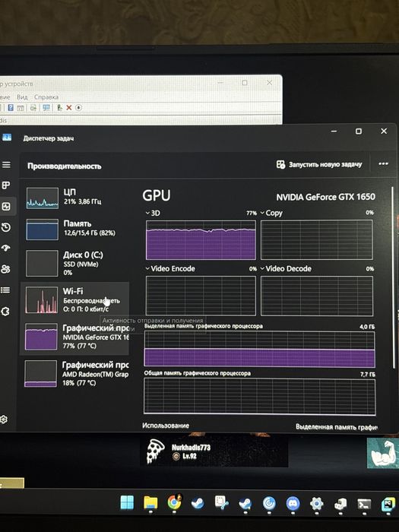The image size is (399, 532).
Task: Select NVIDIA GeForce GTX GPU entry
Action: click(75, 337)
